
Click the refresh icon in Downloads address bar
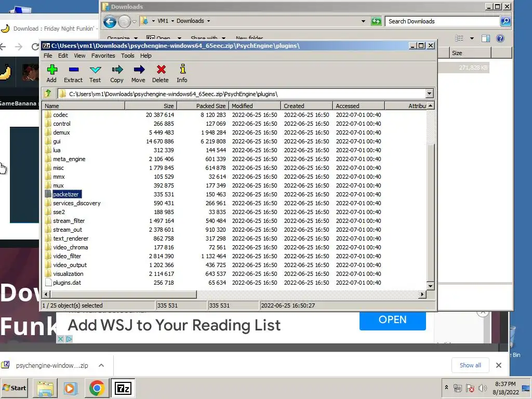pyautogui.click(x=376, y=21)
